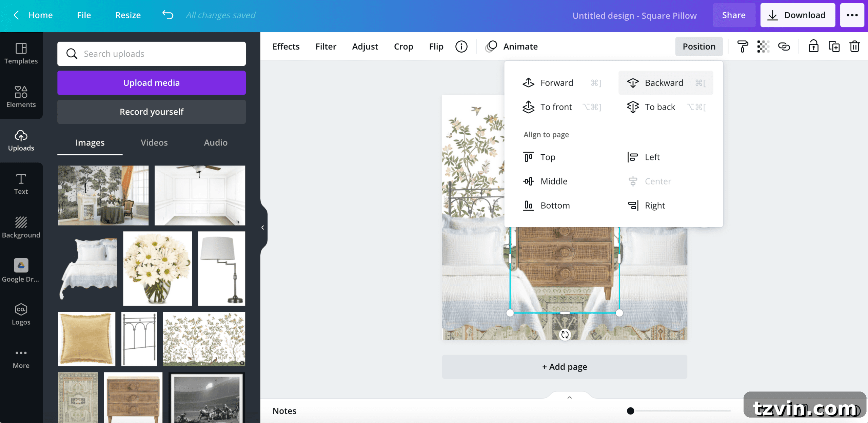
Task: Open the three-dots more menu
Action: pos(852,15)
